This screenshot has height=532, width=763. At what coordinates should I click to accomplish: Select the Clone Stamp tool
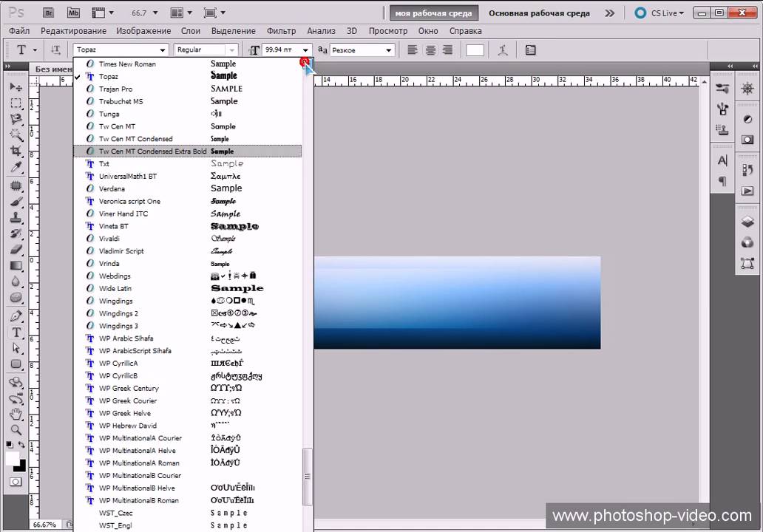click(16, 217)
